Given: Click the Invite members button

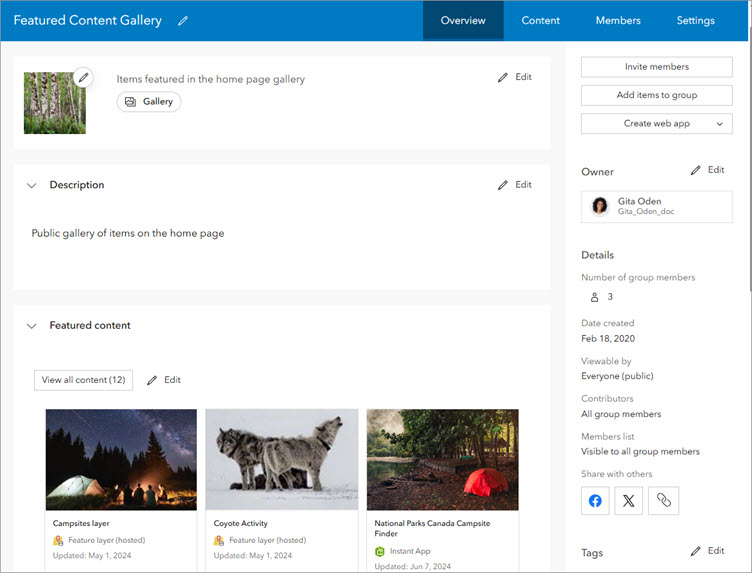Looking at the screenshot, I should (656, 67).
